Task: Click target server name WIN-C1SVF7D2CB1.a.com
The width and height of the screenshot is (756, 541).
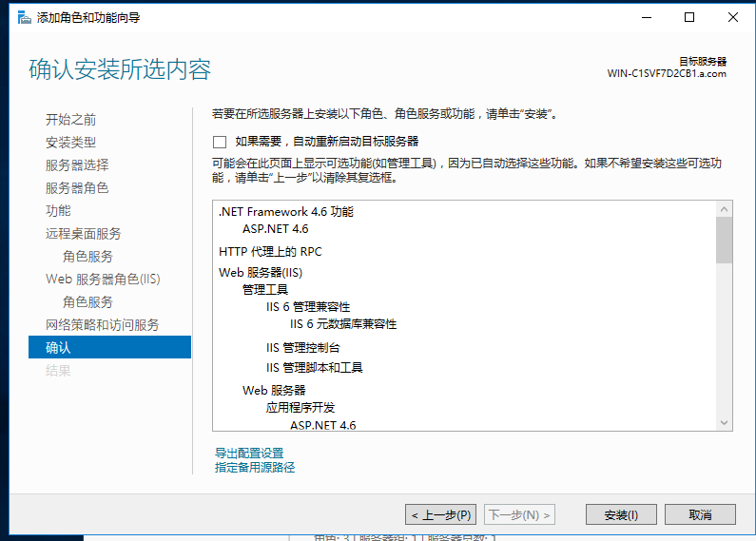Action: pyautogui.click(x=667, y=74)
